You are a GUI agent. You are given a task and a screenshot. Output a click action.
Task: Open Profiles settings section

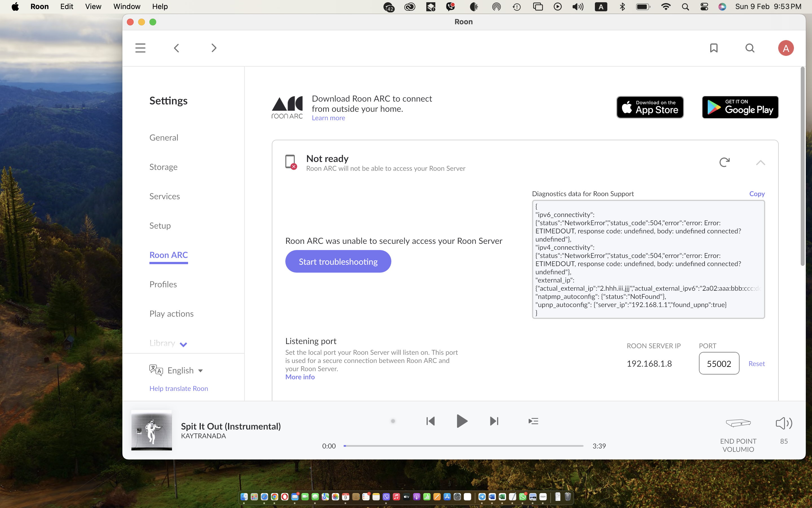163,284
